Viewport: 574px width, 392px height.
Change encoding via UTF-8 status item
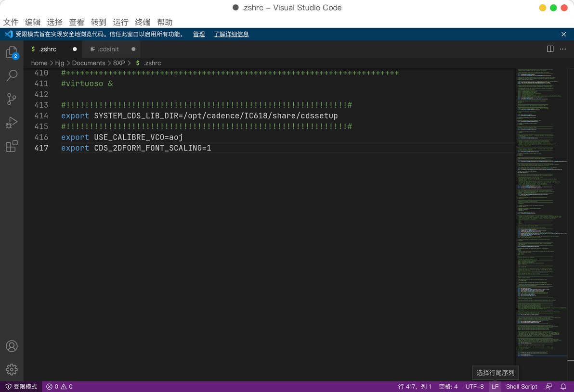click(x=474, y=387)
